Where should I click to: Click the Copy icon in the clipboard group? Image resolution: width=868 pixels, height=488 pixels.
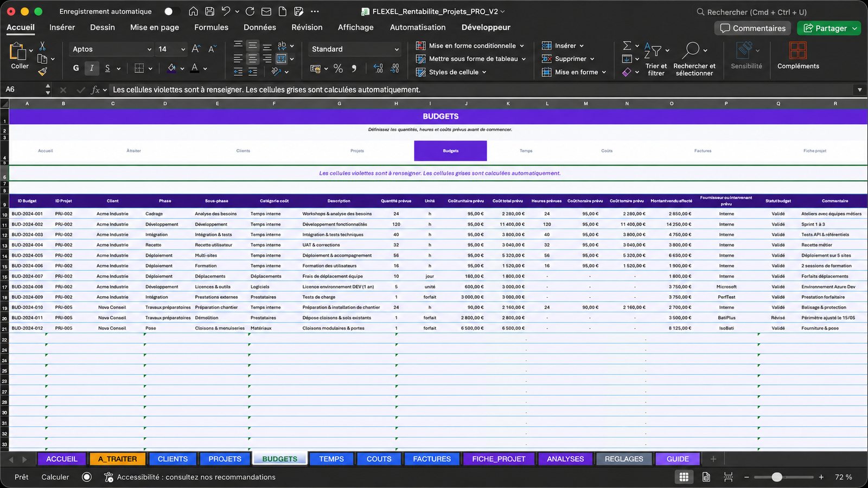(x=42, y=59)
